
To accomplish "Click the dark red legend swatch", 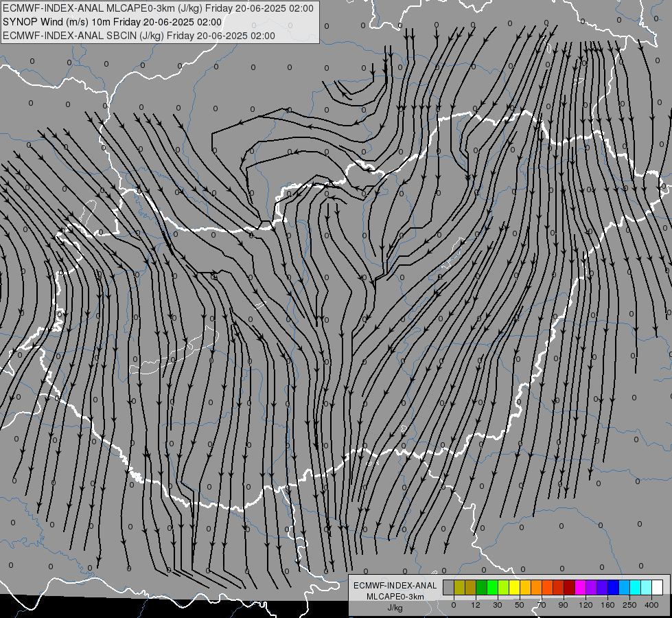I will [x=570, y=587].
